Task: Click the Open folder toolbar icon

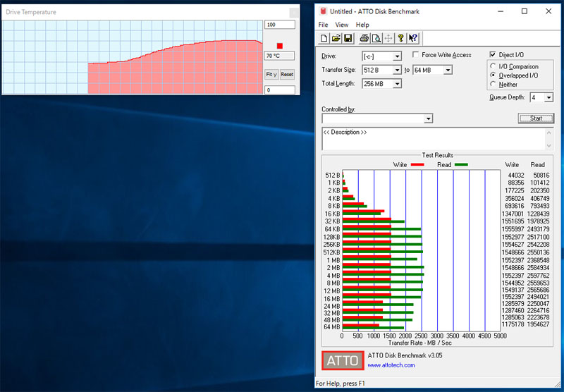Action: click(336, 38)
